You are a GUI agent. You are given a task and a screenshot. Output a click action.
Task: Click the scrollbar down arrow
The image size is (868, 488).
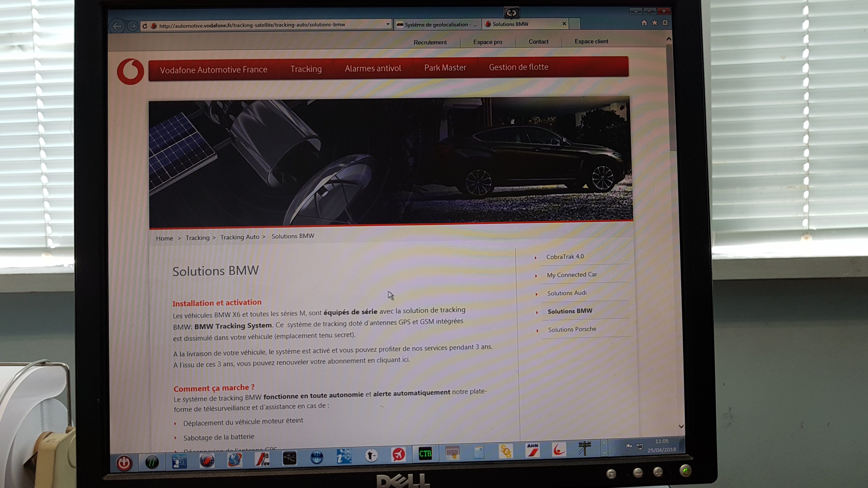(681, 426)
